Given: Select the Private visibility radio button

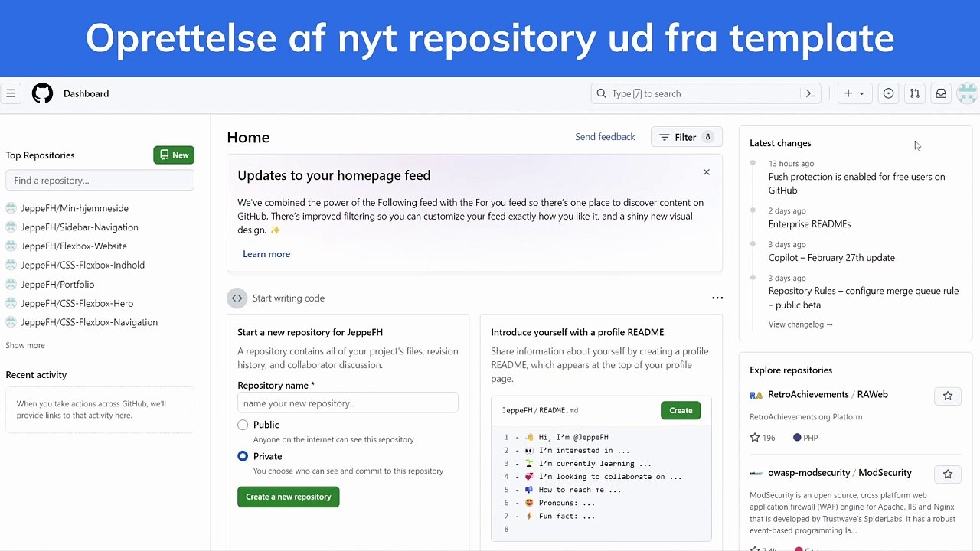Looking at the screenshot, I should coord(243,456).
